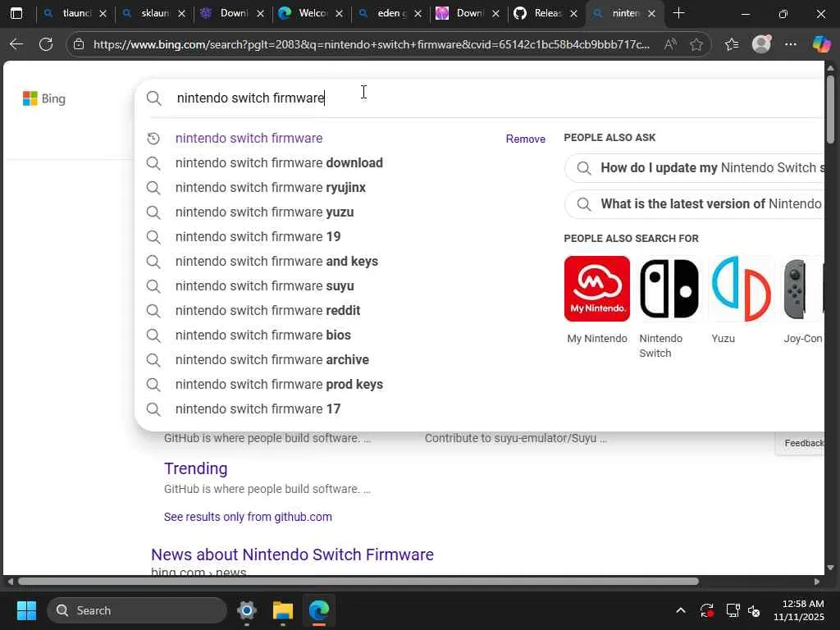
Task: Open File Explorer from taskbar
Action: (283, 610)
